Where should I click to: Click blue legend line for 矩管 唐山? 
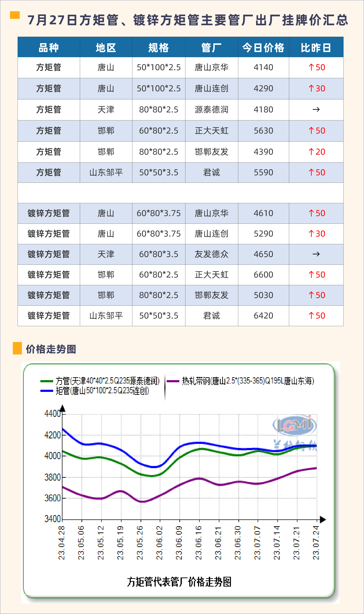click(x=47, y=391)
